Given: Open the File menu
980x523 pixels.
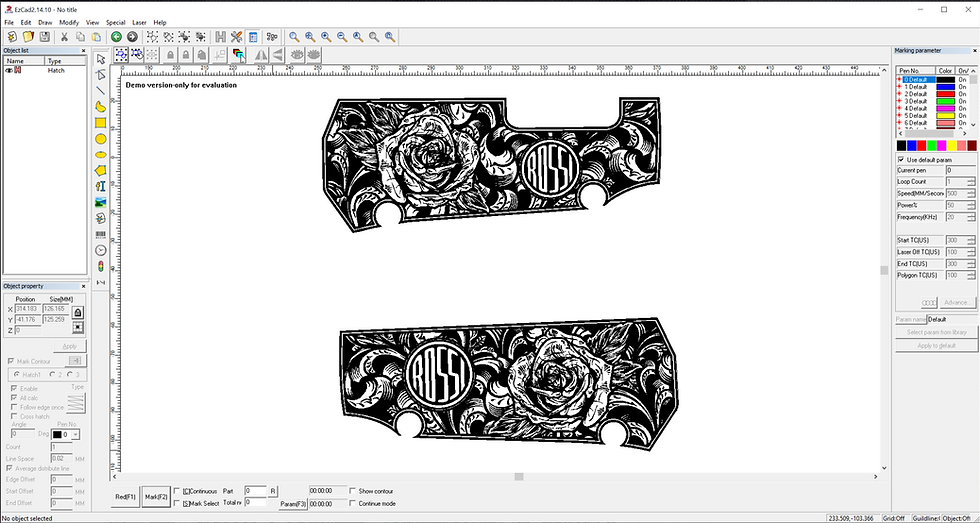Looking at the screenshot, I should click(x=9, y=22).
